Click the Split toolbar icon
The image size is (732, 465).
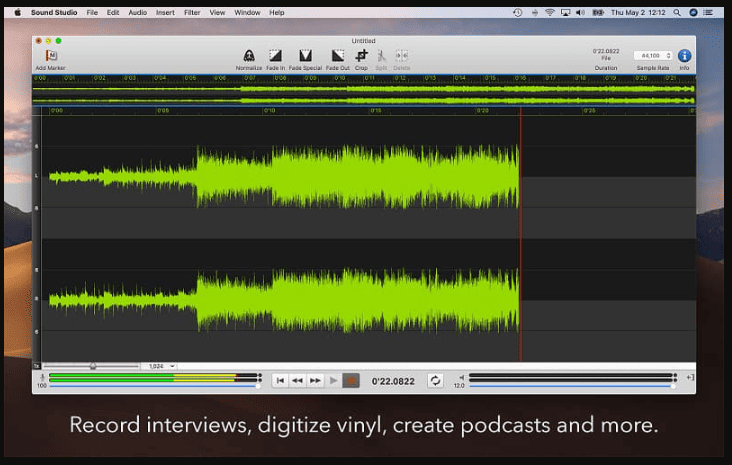(381, 56)
